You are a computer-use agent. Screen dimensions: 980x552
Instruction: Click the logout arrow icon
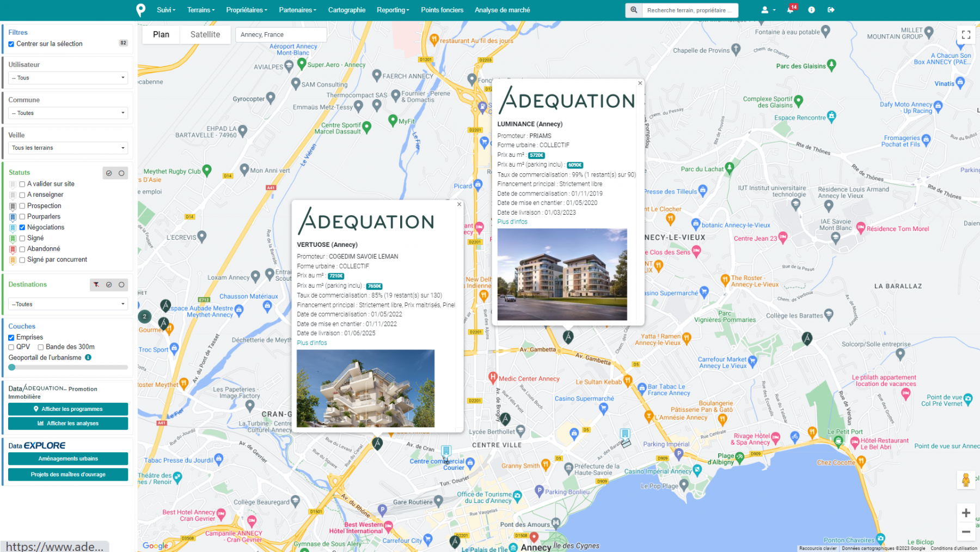point(831,10)
